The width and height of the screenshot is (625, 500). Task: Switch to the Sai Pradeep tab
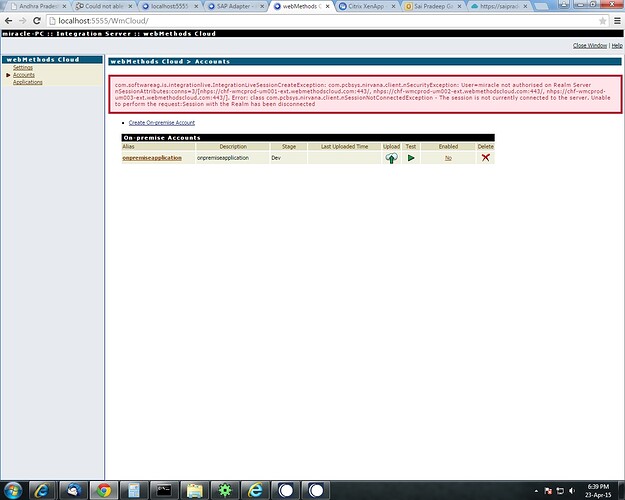pyautogui.click(x=432, y=6)
